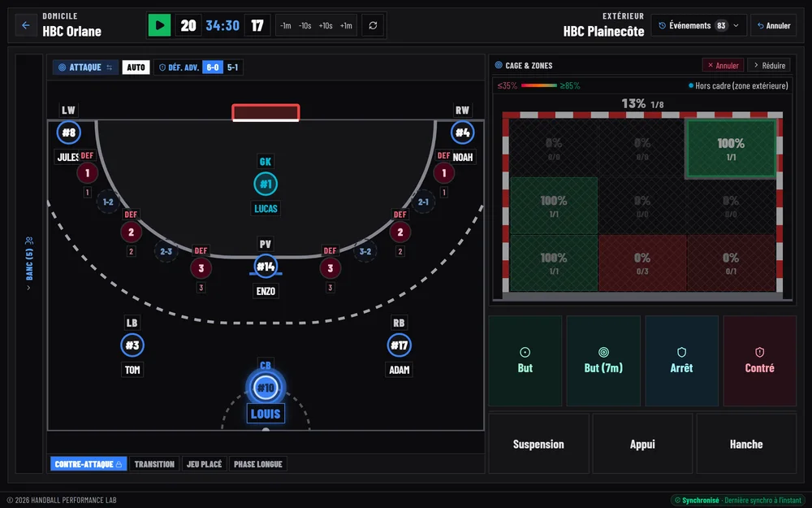Collapse the cage panel with Réduire
Image resolution: width=812 pixels, height=508 pixels.
click(x=769, y=65)
